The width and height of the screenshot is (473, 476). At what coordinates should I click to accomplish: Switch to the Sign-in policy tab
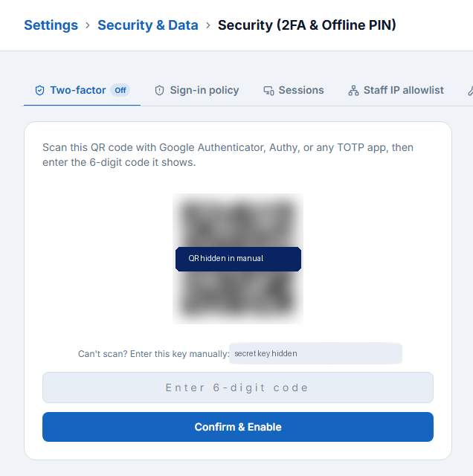pos(197,91)
